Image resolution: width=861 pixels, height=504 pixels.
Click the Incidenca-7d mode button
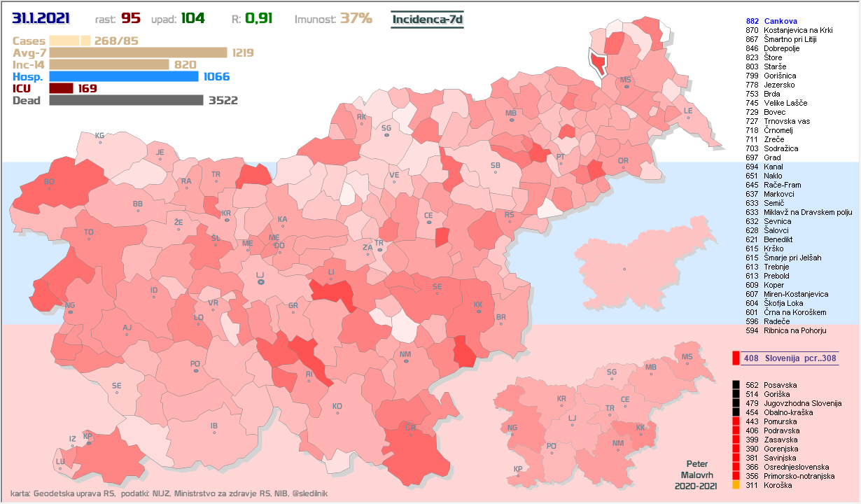pyautogui.click(x=427, y=19)
